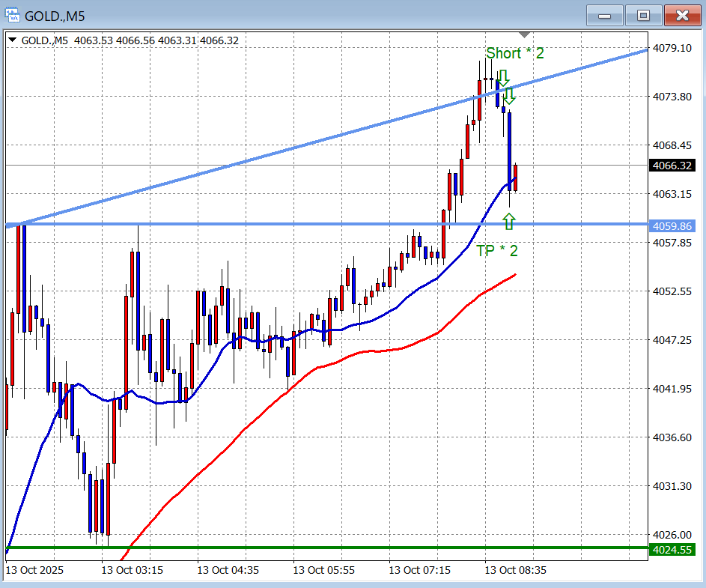Click the green 4024.55 price level tag
706x588 pixels.
(x=672, y=550)
